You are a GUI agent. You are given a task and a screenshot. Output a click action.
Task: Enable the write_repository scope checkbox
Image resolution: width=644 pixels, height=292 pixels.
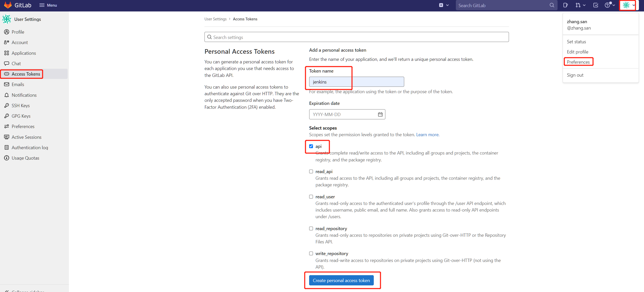click(x=311, y=253)
